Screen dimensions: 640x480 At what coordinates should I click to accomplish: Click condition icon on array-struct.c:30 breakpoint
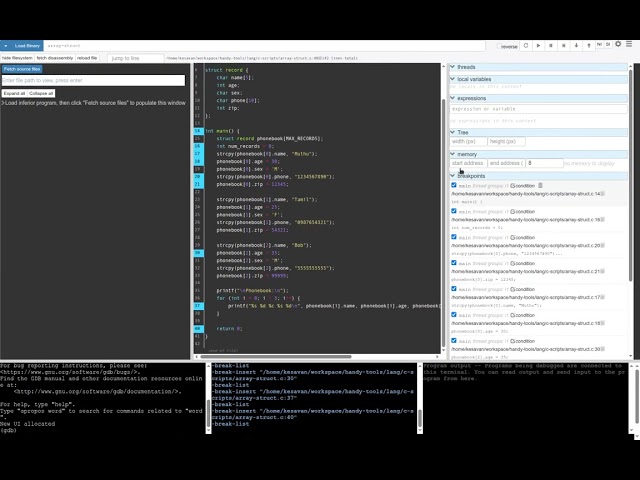[x=513, y=341]
